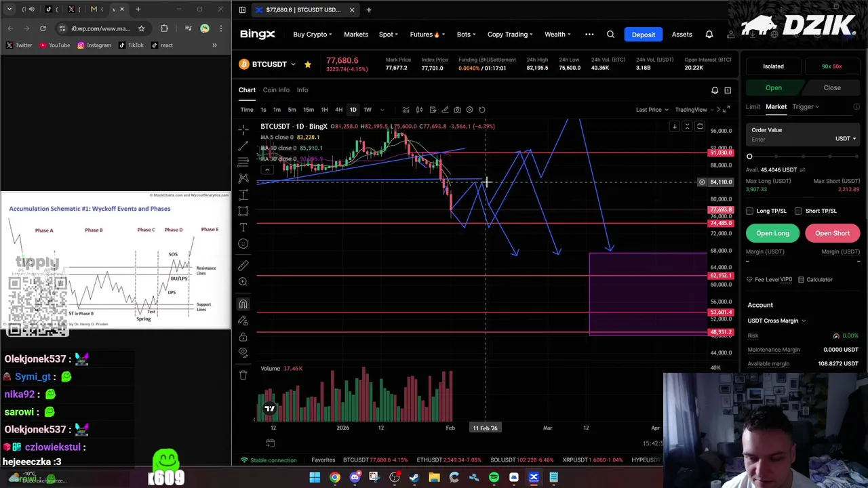Screen dimensions: 868x488
Task: Select the price range forecasting tool
Action: 243,195
